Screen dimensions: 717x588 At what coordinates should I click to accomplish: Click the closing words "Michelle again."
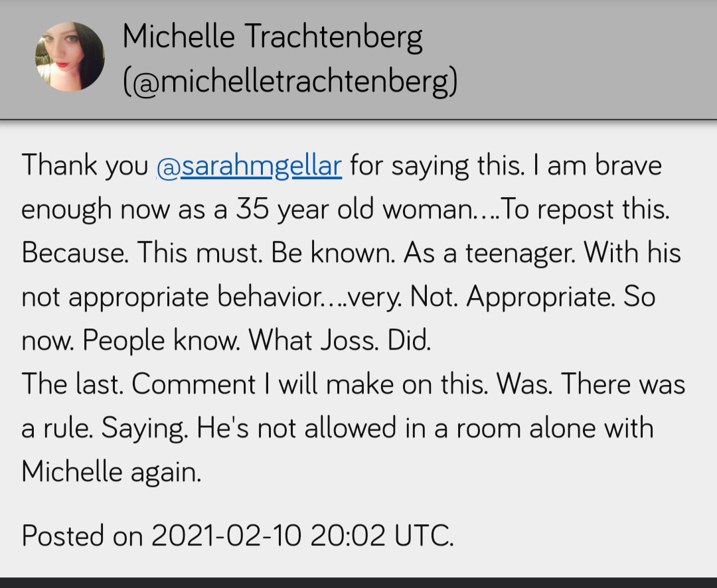111,472
